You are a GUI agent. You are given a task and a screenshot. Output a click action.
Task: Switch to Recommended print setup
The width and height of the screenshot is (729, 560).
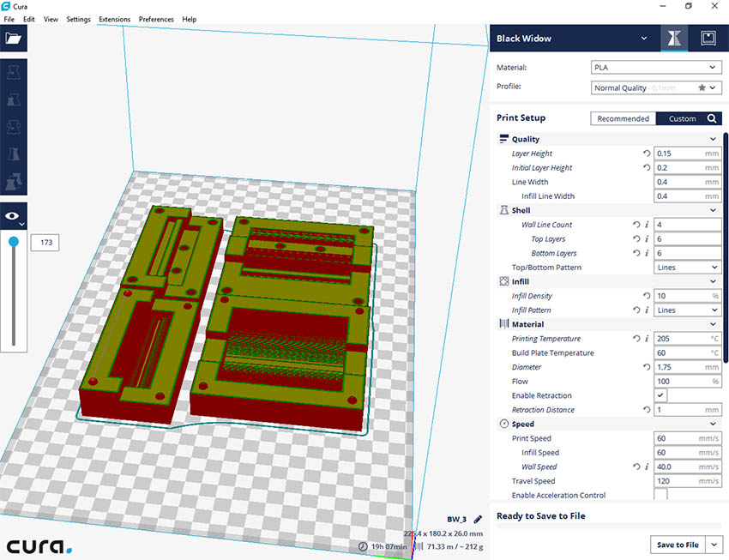623,118
